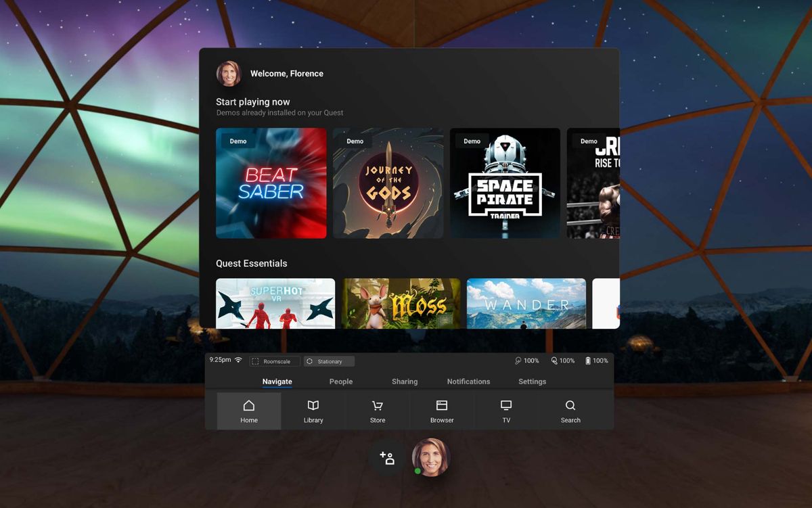
Task: Open your profile avatar at the bottom
Action: tap(431, 457)
